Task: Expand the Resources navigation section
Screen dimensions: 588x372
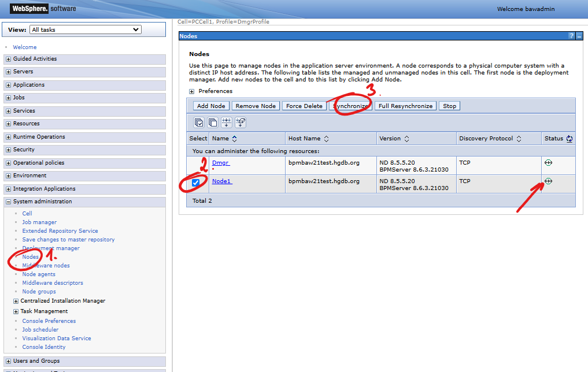Action: 8,124
